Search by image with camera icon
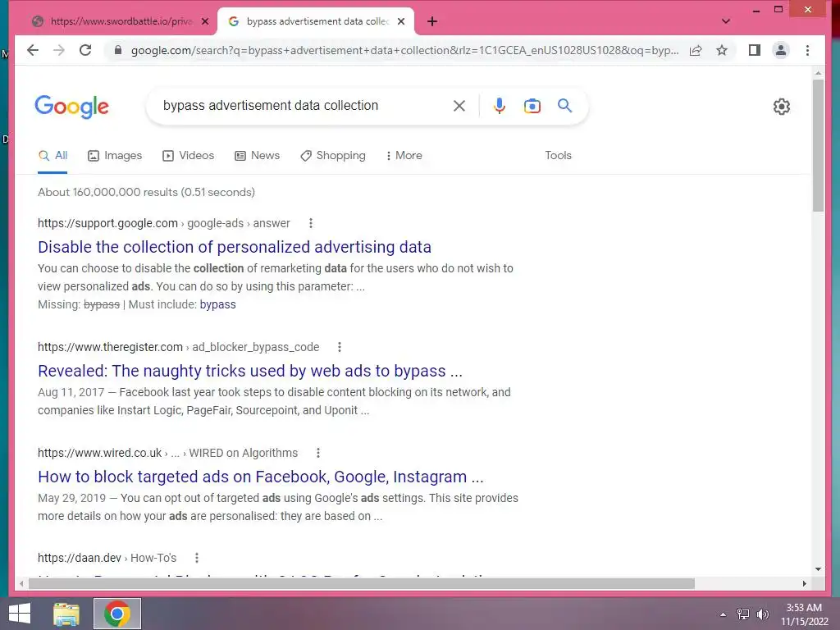This screenshot has width=840, height=630. [x=532, y=106]
